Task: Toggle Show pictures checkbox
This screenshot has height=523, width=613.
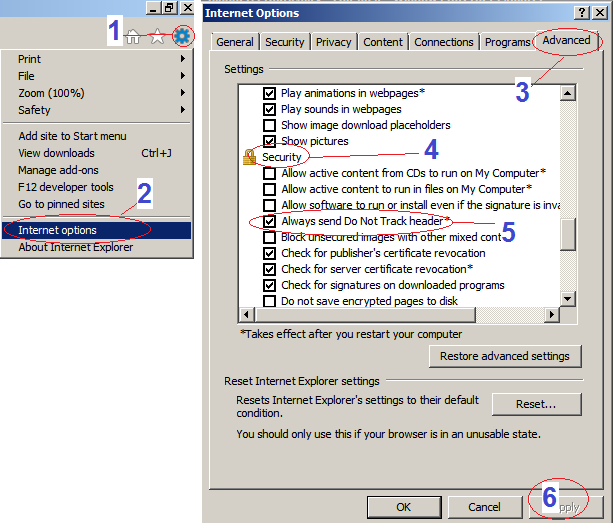Action: tap(269, 141)
